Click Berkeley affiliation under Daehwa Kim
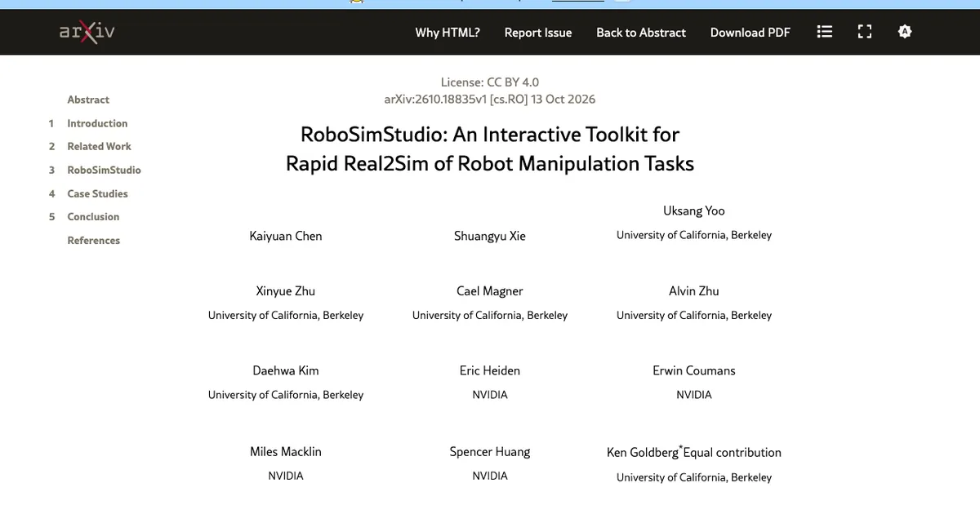The width and height of the screenshot is (980, 514). coord(286,395)
